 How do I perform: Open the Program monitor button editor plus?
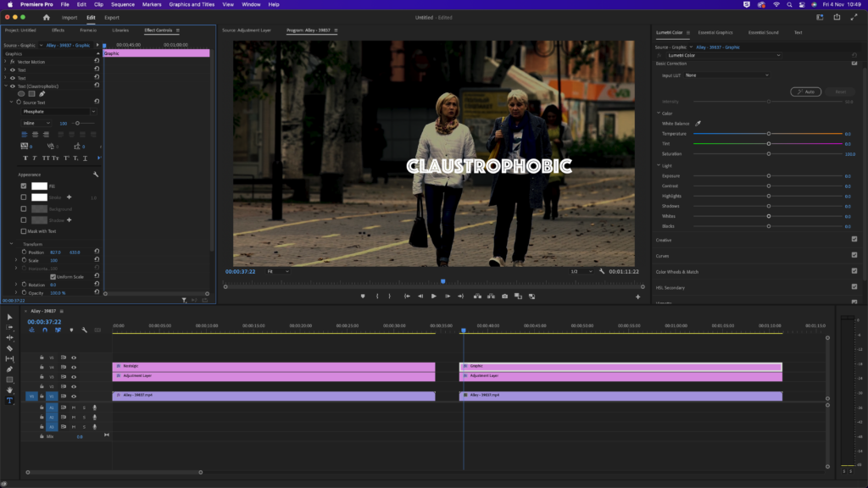pyautogui.click(x=637, y=297)
